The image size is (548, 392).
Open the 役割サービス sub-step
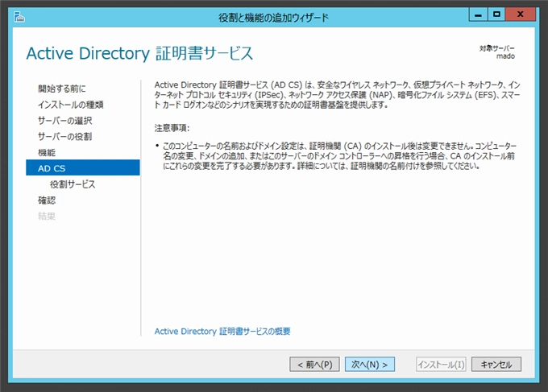(x=73, y=184)
